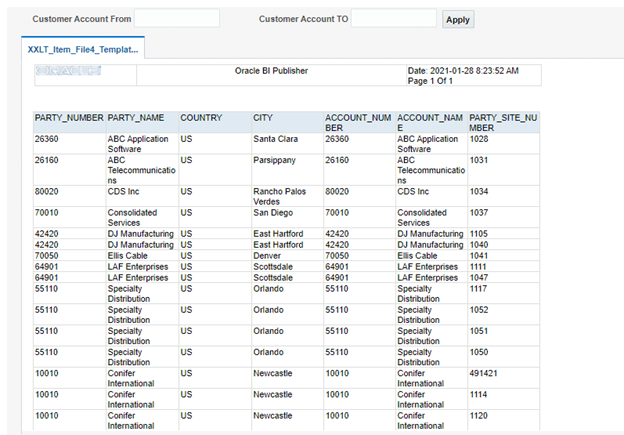Click the Customer Account TO input field
The height and width of the screenshot is (435, 624).
pyautogui.click(x=393, y=18)
